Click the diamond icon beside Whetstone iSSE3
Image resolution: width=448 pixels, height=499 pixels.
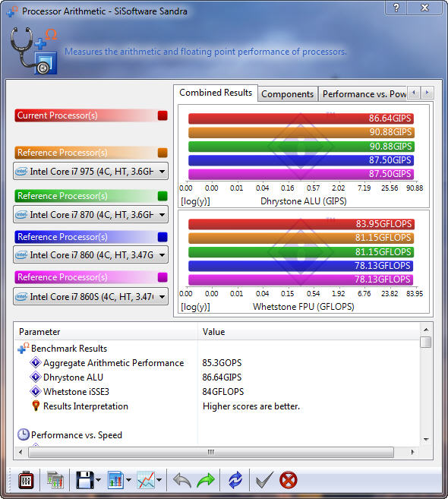[x=36, y=391]
